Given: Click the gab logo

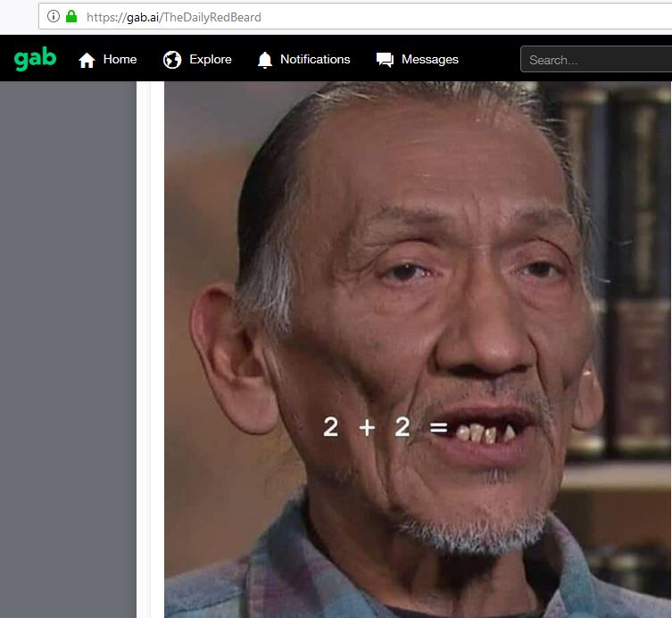Looking at the screenshot, I should coord(36,59).
